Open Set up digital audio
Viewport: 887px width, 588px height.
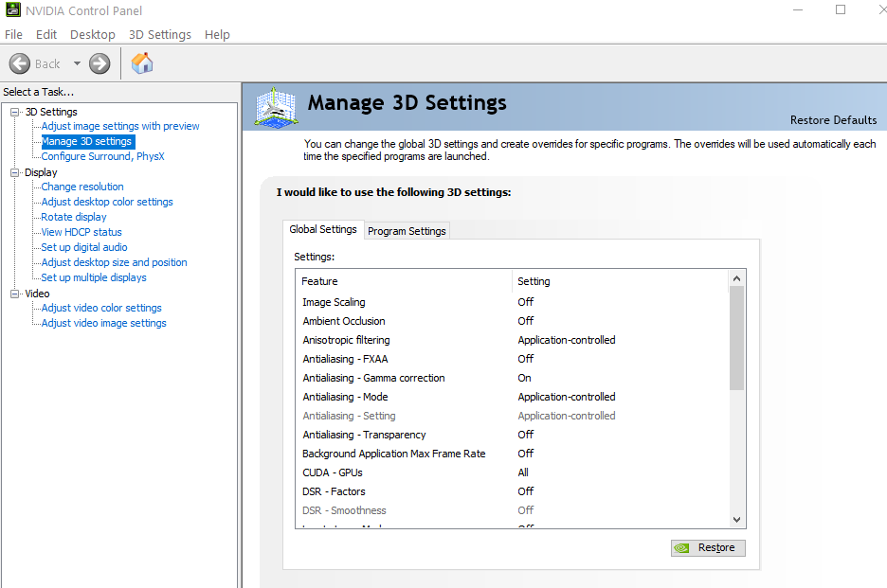click(x=84, y=247)
